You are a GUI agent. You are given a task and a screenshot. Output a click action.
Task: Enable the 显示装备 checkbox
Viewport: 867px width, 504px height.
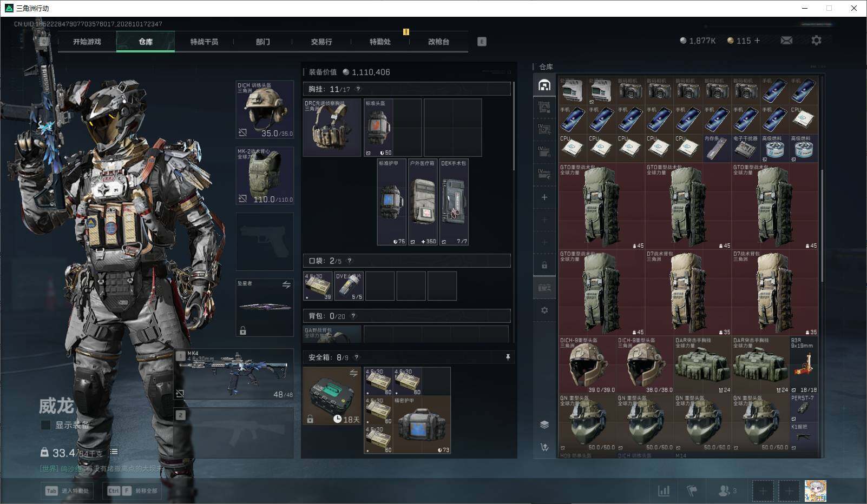46,425
